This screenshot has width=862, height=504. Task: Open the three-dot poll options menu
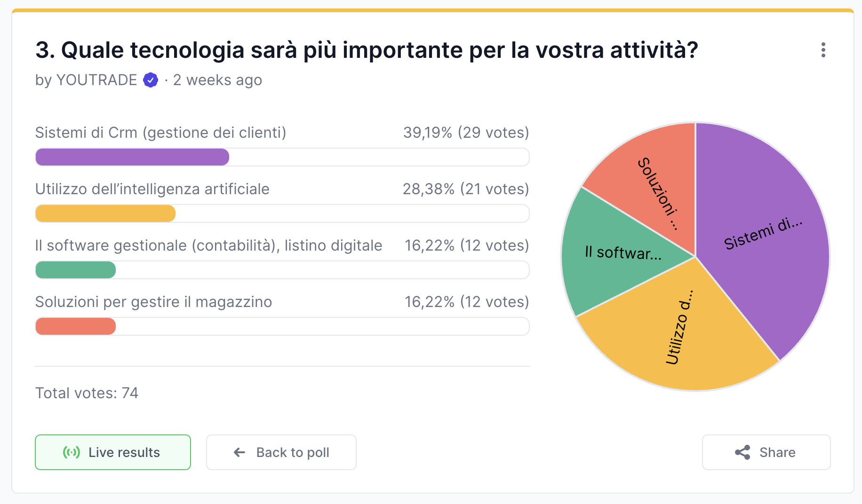[x=823, y=50]
